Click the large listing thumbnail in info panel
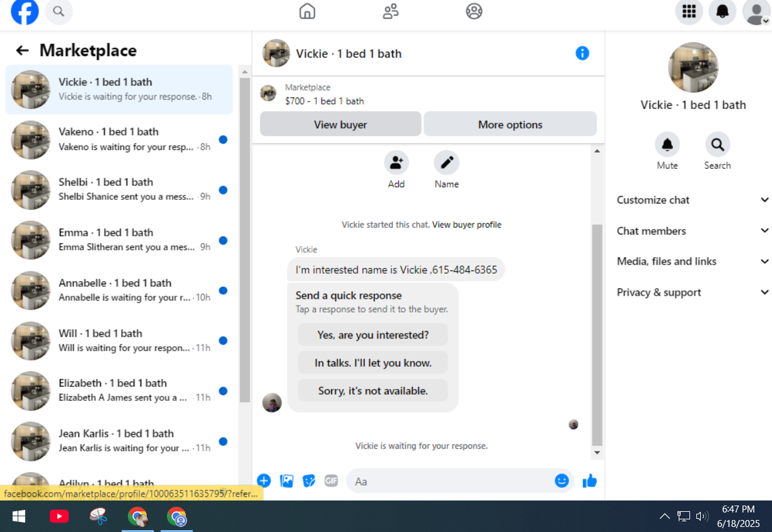Screen dimensions: 772x532 tap(693, 67)
